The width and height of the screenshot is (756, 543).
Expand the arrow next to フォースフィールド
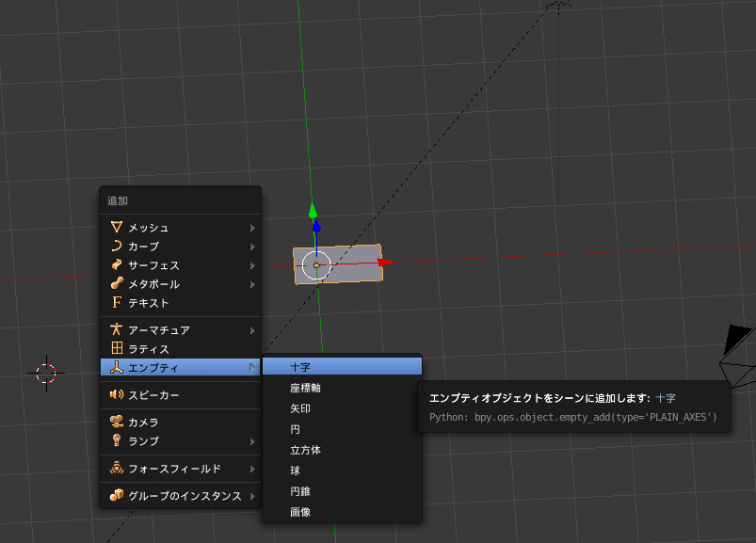coord(252,469)
